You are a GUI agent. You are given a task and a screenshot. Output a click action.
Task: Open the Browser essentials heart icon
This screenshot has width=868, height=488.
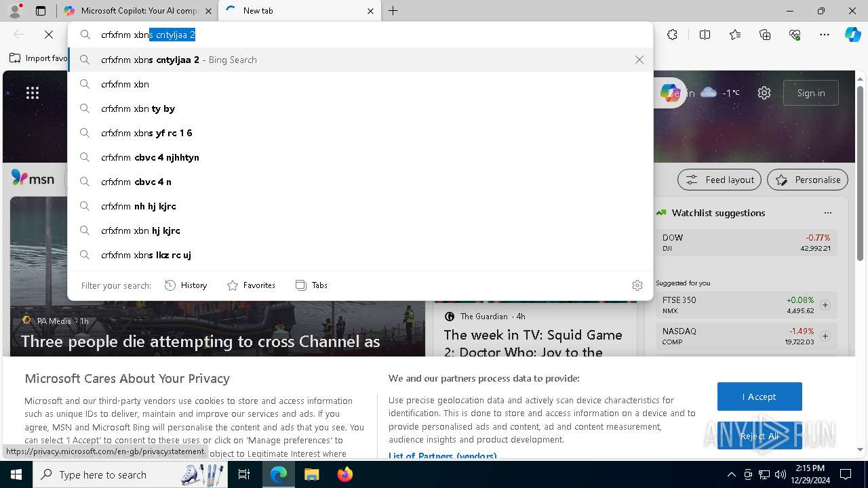(x=795, y=35)
